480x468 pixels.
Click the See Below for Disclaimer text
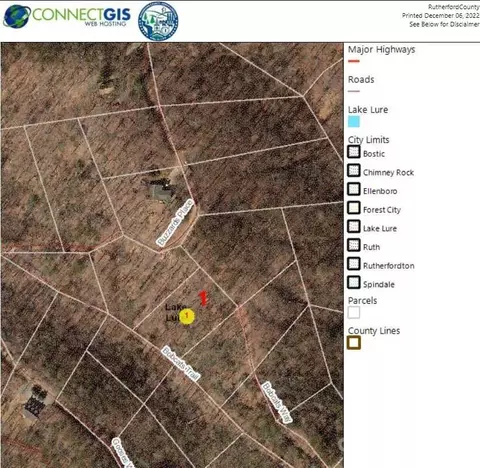(444, 24)
